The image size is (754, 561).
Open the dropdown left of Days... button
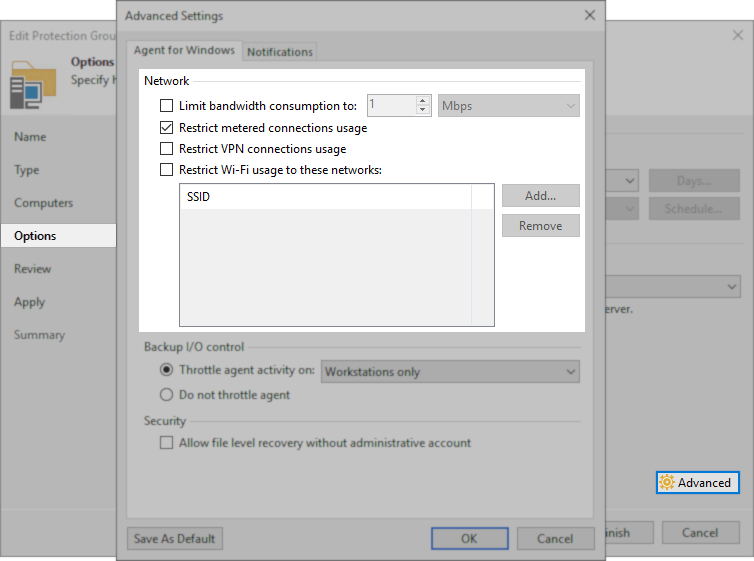[x=622, y=181]
